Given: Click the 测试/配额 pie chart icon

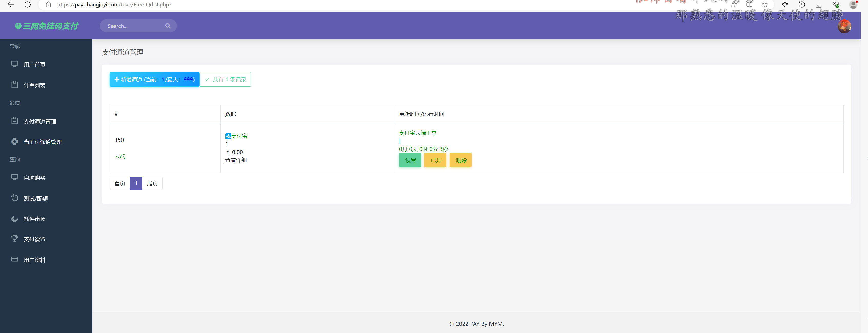Looking at the screenshot, I should click(x=15, y=198).
